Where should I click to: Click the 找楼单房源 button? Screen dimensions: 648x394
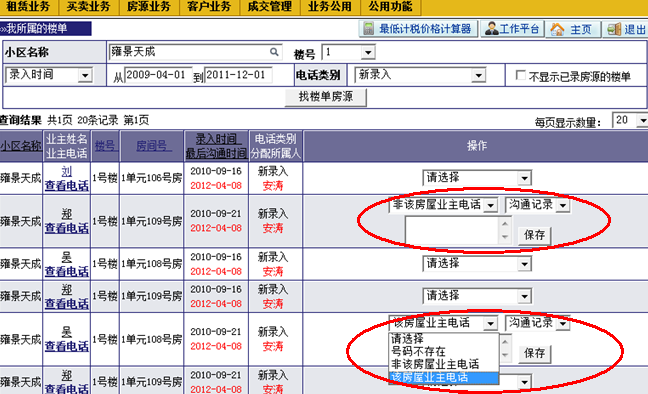326,97
